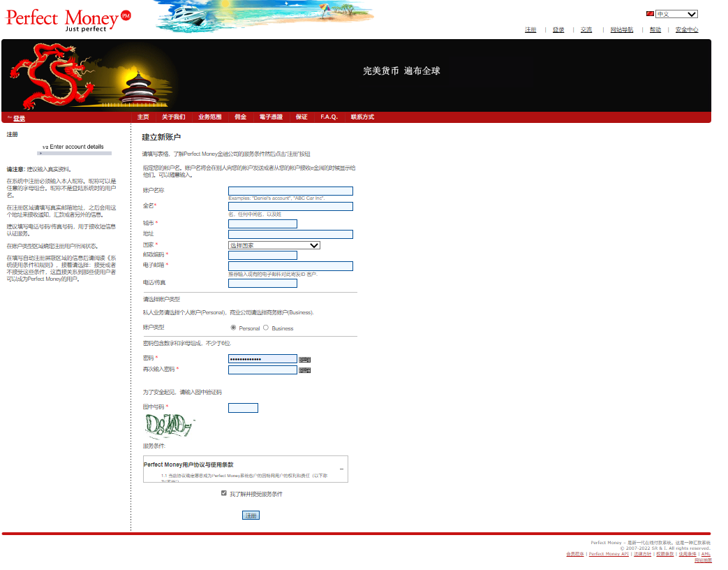Click the AML footer link
The height and width of the screenshot is (570, 728).
[x=706, y=554]
